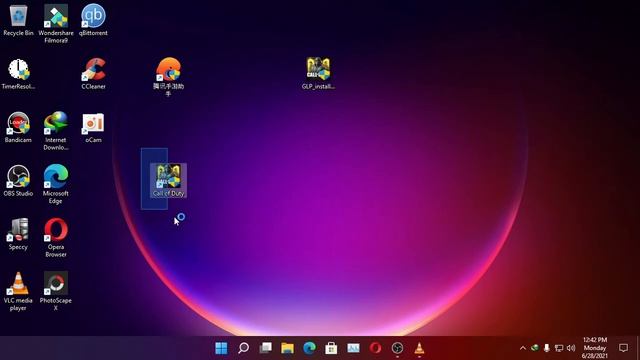This screenshot has width=640, height=360.
Task: Open the clock and calendar flyout
Action: (x=595, y=348)
